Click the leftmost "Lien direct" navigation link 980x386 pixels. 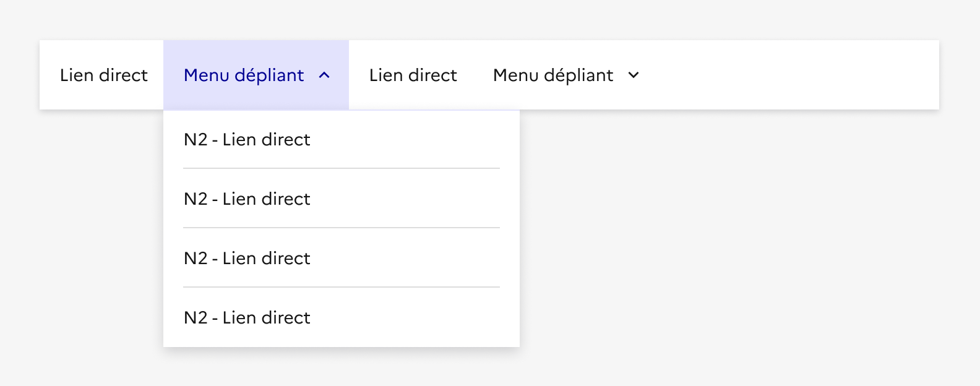coord(103,75)
